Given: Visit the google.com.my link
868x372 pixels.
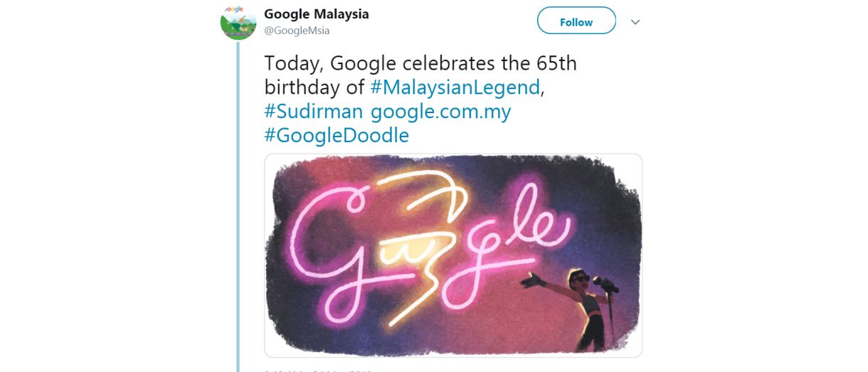Looking at the screenshot, I should coord(440,112).
